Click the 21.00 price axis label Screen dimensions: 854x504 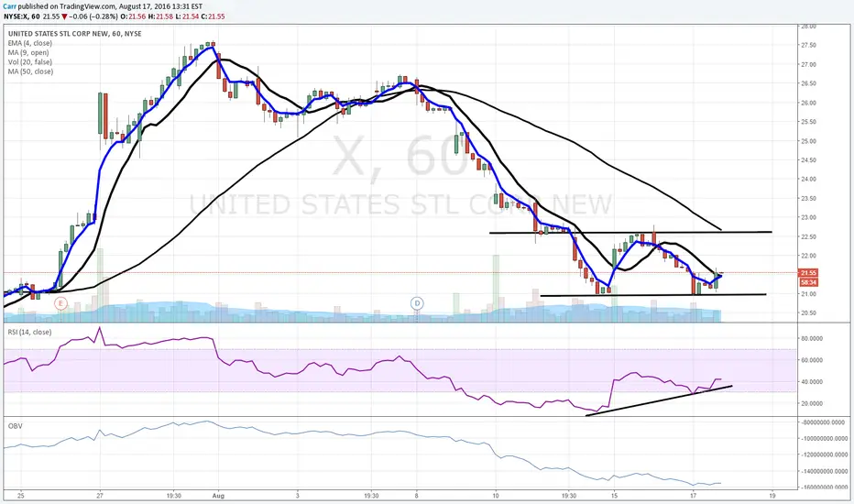click(808, 294)
